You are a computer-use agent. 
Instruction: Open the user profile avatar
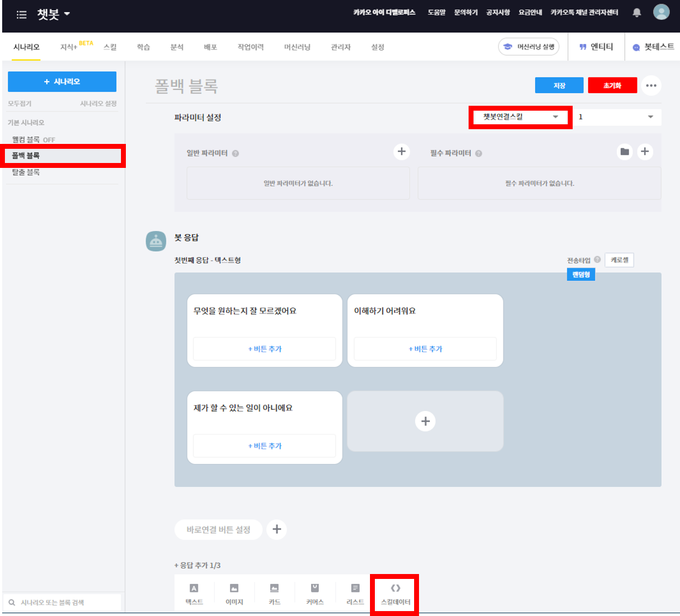point(661,12)
